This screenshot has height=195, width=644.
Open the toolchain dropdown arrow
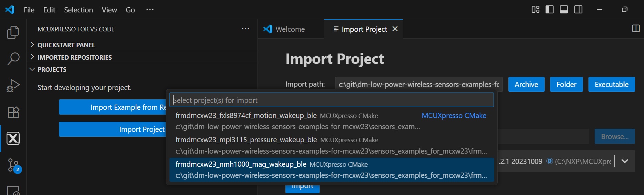625,161
